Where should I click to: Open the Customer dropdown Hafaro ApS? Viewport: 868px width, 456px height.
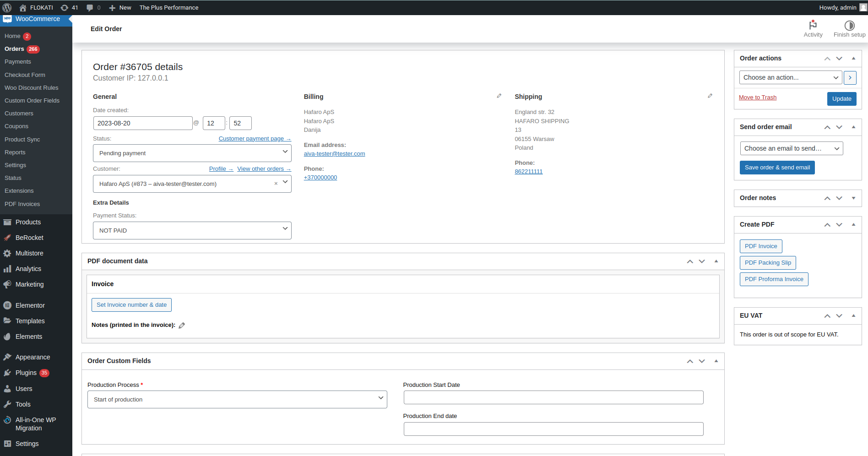pos(192,184)
